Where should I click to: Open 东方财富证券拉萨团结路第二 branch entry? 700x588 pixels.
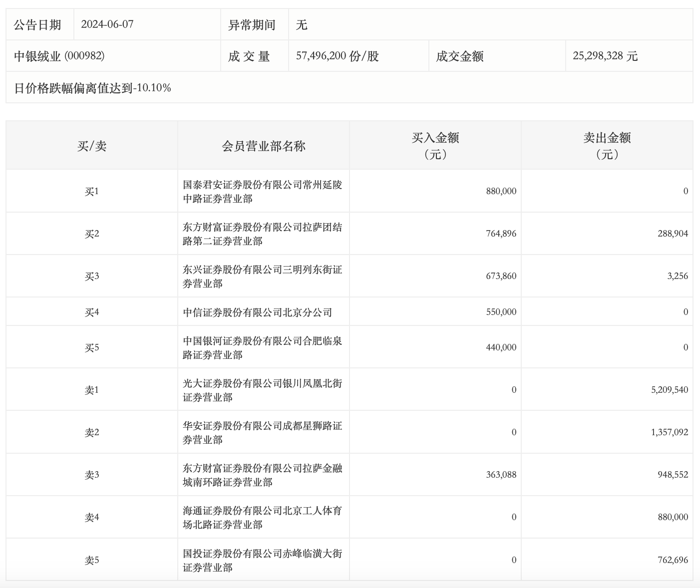(x=262, y=234)
